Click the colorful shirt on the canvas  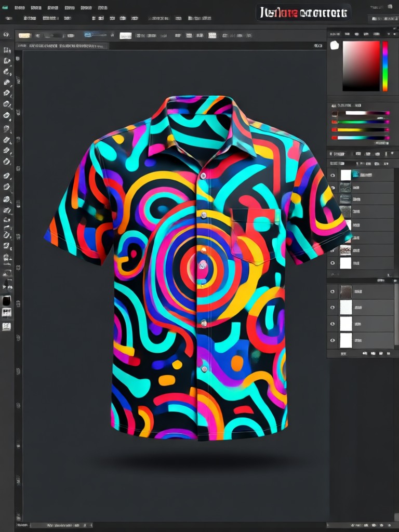tap(199, 268)
